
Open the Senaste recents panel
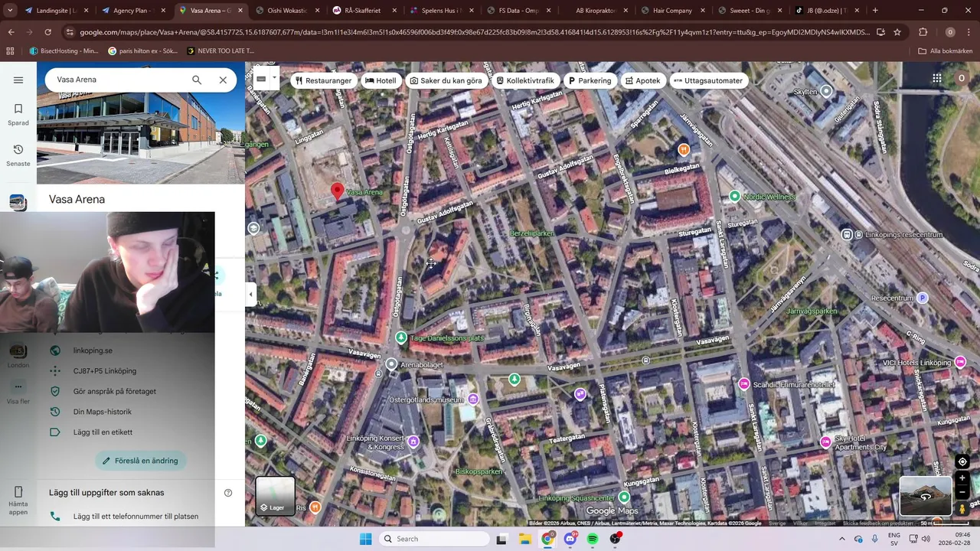click(x=18, y=155)
